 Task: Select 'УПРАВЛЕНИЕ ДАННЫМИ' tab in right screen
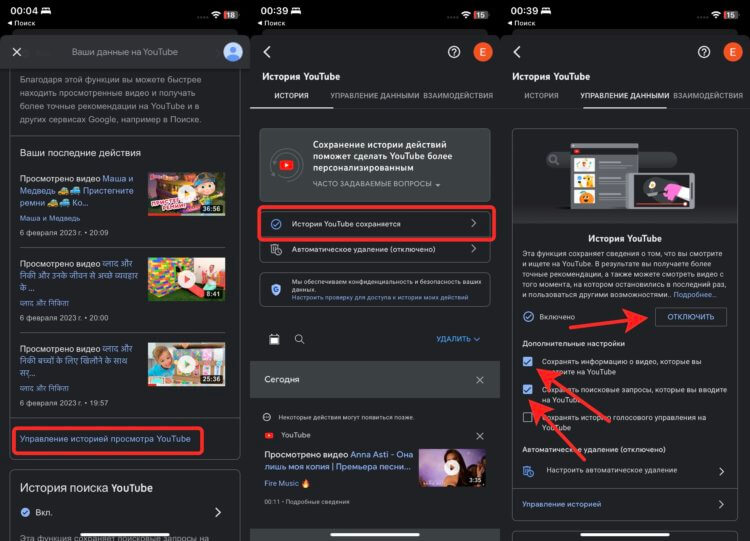[x=625, y=96]
